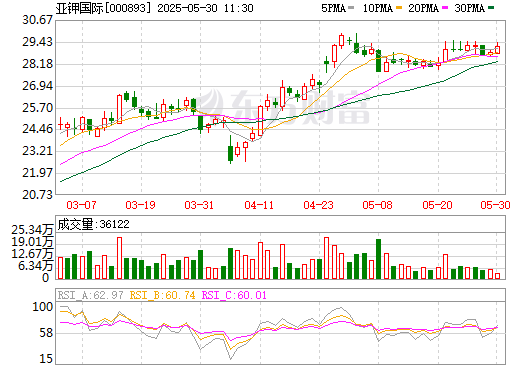Click the RSI_B:60.74 indicator label
520x365 pixels.
tap(162, 295)
